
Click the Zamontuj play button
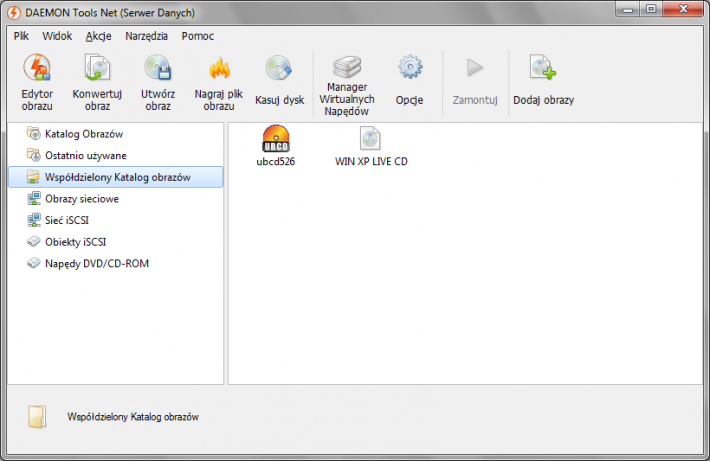pyautogui.click(x=475, y=80)
